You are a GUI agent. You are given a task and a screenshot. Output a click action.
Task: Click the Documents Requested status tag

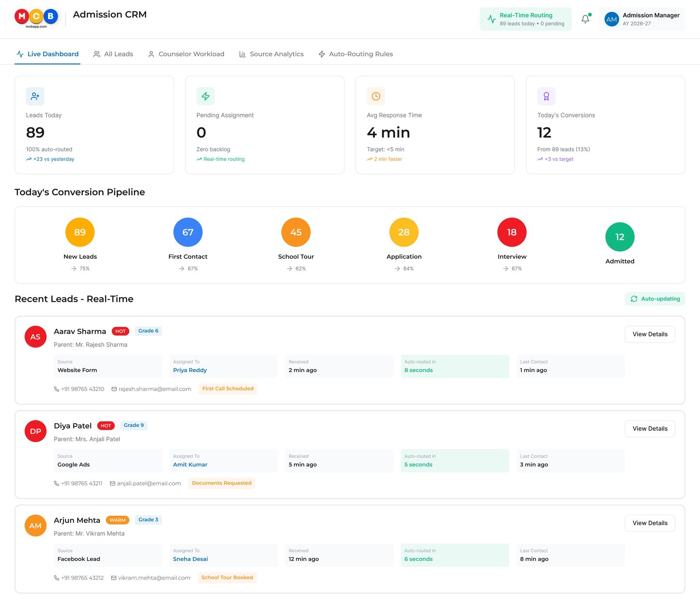pyautogui.click(x=222, y=483)
